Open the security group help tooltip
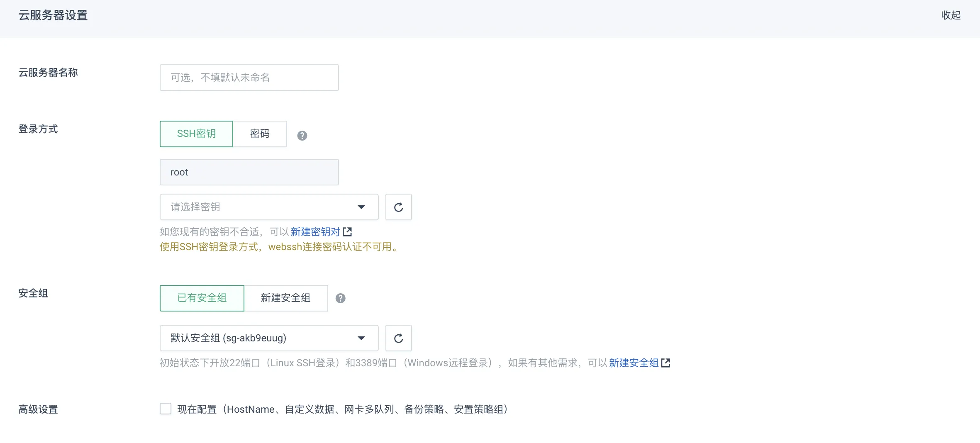This screenshot has height=443, width=980. click(341, 298)
